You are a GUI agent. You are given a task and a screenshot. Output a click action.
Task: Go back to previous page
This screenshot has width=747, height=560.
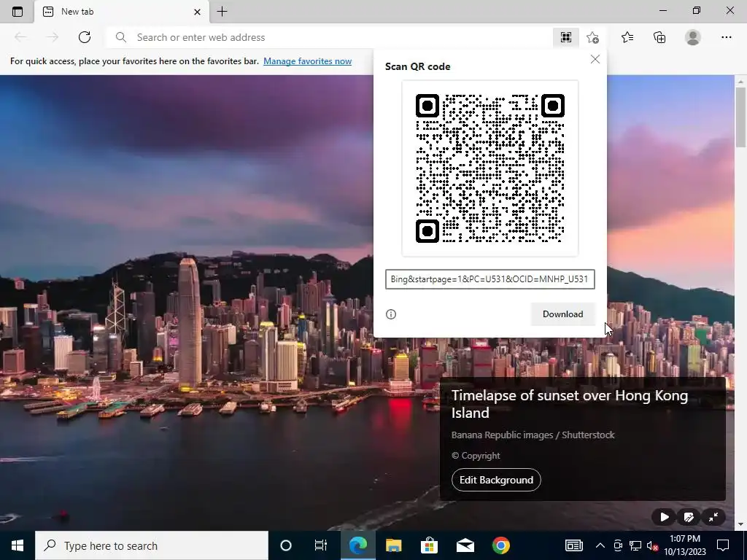click(x=20, y=37)
